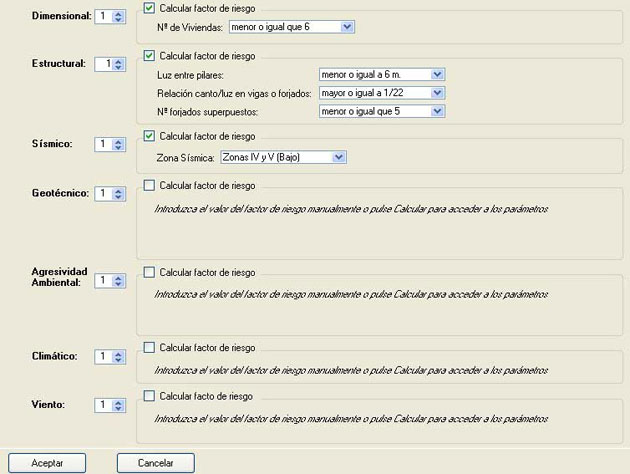Expand the Luz entre pilares dropdown
The image size is (630, 474).
437,74
